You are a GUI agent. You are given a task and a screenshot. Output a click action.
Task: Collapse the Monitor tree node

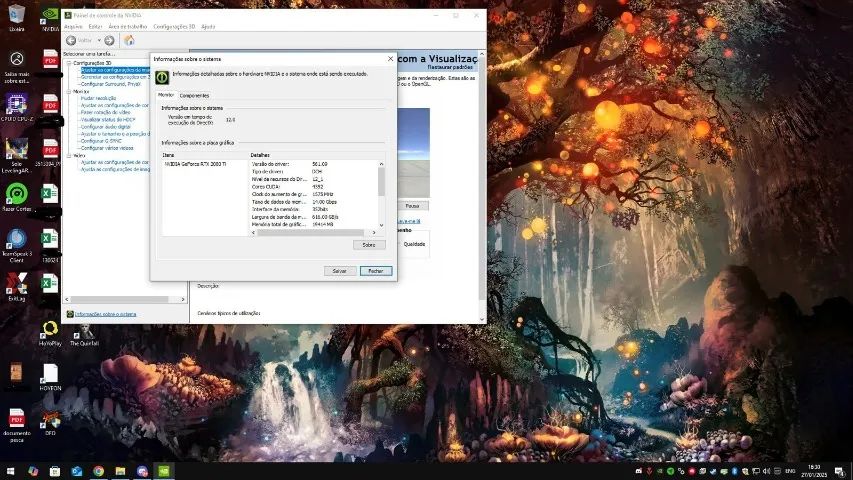click(x=69, y=91)
